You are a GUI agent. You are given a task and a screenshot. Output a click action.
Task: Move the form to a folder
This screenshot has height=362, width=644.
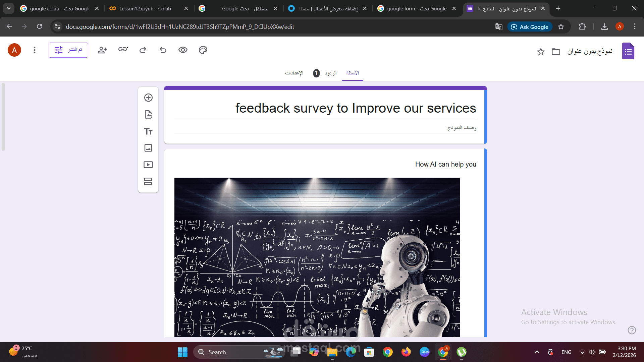[x=556, y=52]
